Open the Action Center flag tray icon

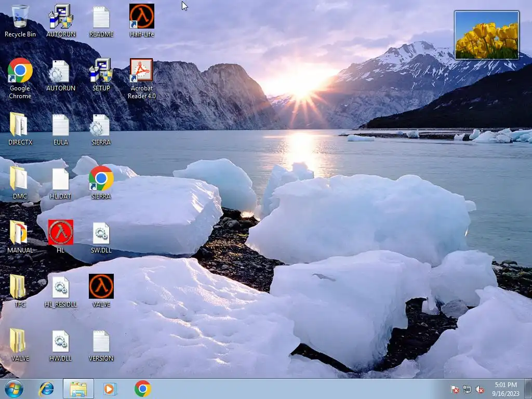455,390
